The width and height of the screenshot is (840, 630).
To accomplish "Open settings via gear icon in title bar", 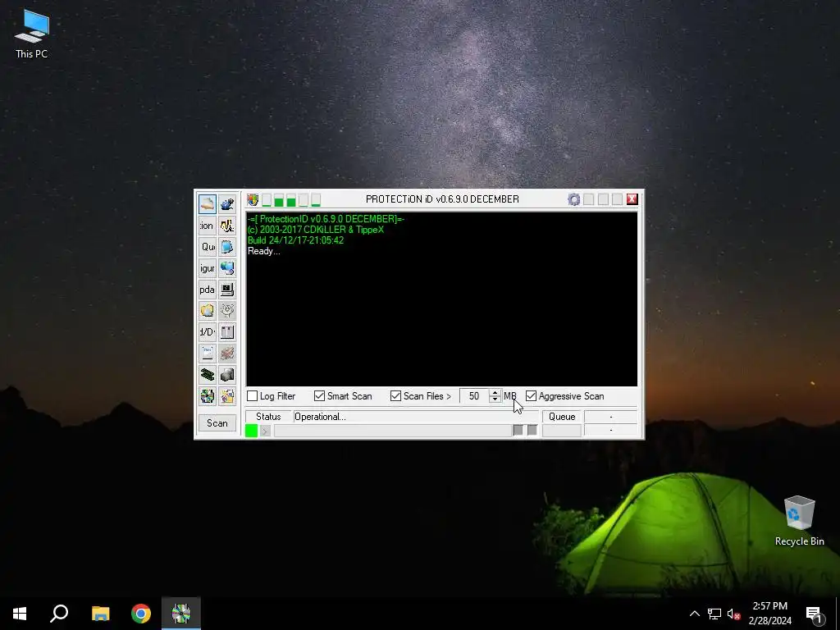I will point(573,199).
